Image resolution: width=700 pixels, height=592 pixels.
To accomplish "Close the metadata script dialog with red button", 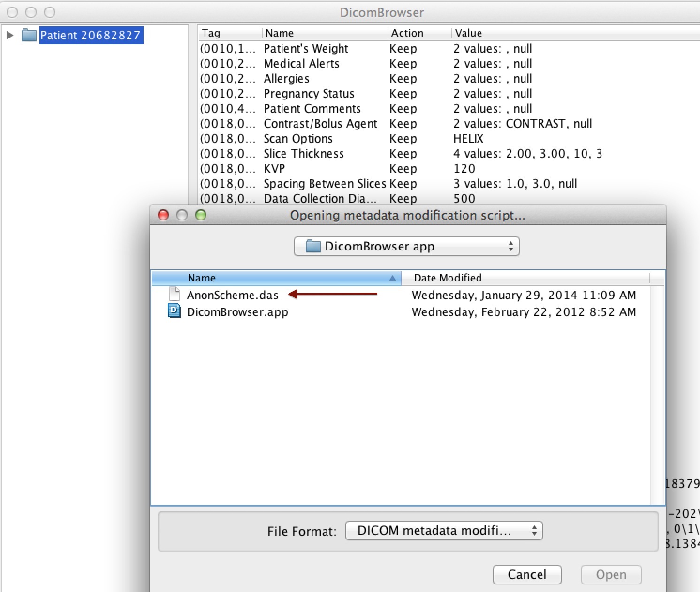I will [x=163, y=215].
